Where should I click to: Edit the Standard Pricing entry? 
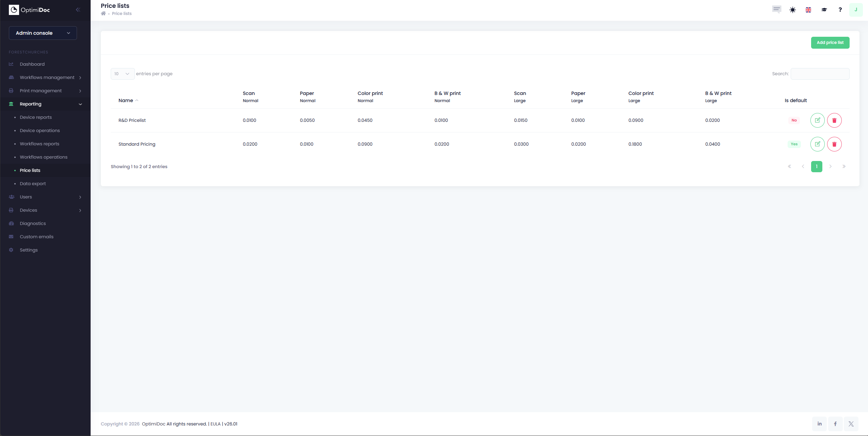pos(817,144)
